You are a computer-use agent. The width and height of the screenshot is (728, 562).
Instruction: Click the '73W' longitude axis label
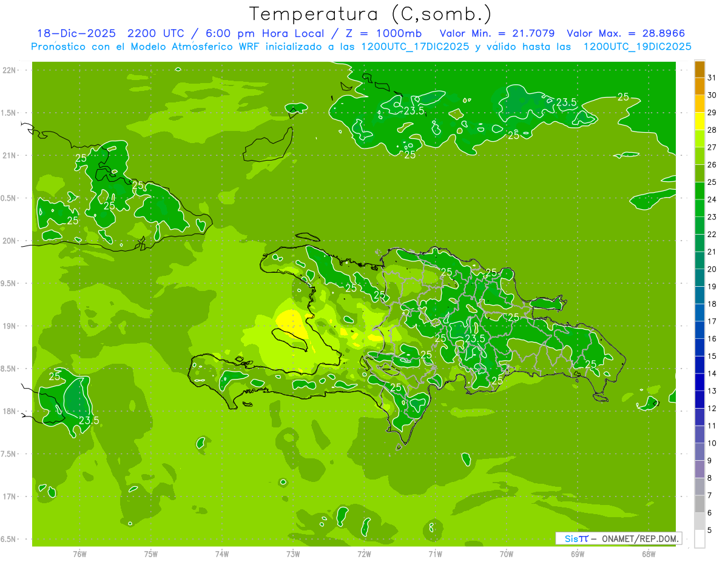(x=293, y=554)
